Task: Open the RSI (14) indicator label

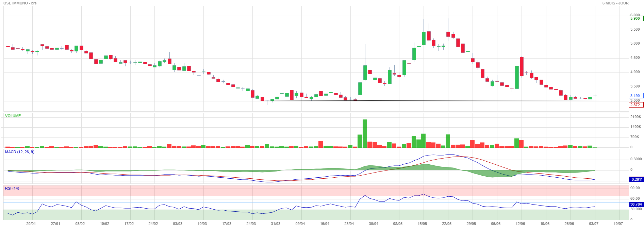Action: 12,188
